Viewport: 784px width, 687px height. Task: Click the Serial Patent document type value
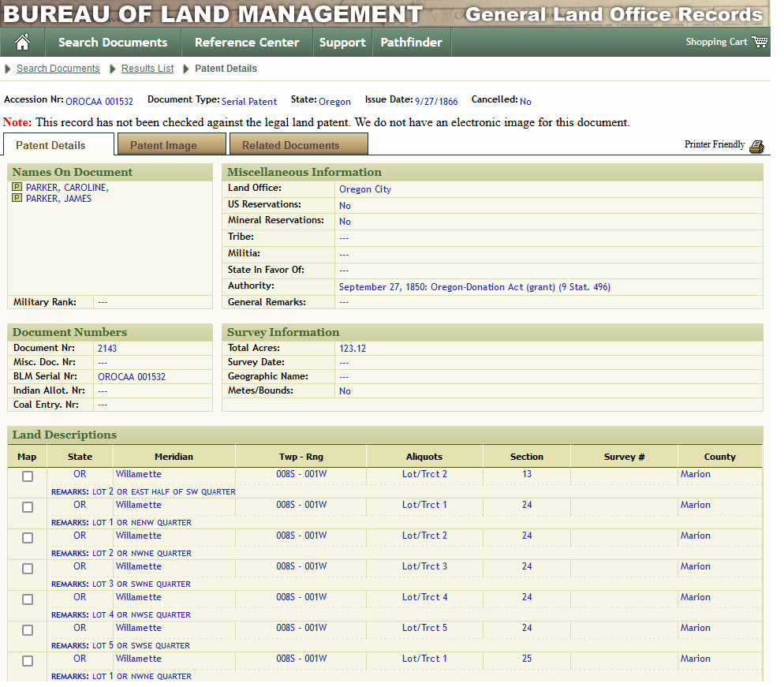249,102
